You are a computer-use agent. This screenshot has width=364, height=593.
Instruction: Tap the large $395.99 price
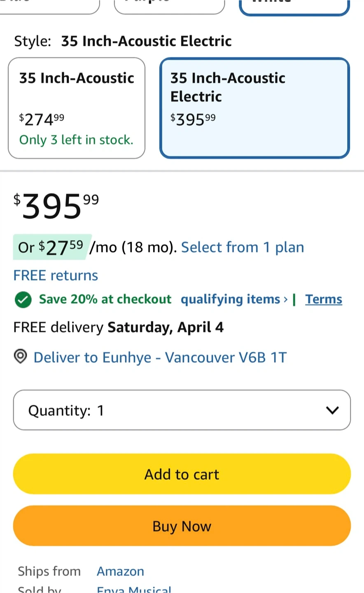pyautogui.click(x=56, y=206)
